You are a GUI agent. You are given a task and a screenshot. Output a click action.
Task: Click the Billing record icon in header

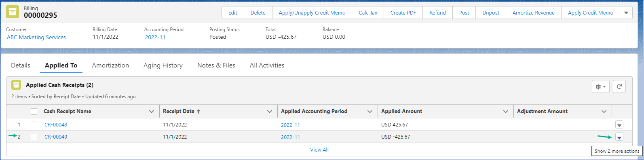13,12
